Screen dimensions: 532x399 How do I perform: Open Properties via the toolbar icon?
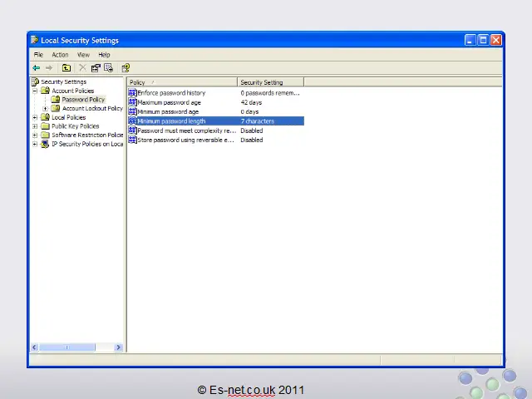[x=96, y=68]
